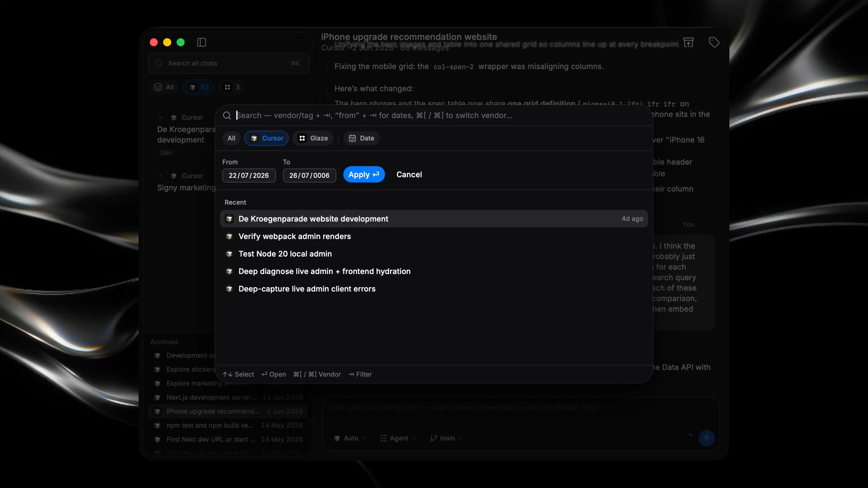Viewport: 868px width, 488px height.
Task: Open archived Find Next dev URL chat
Action: pos(228,439)
